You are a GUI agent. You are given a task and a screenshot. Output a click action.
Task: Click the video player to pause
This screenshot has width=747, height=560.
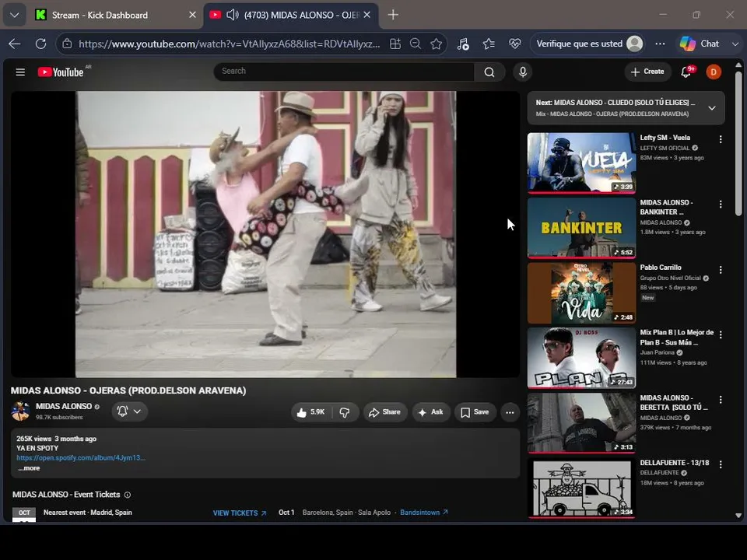pos(265,234)
